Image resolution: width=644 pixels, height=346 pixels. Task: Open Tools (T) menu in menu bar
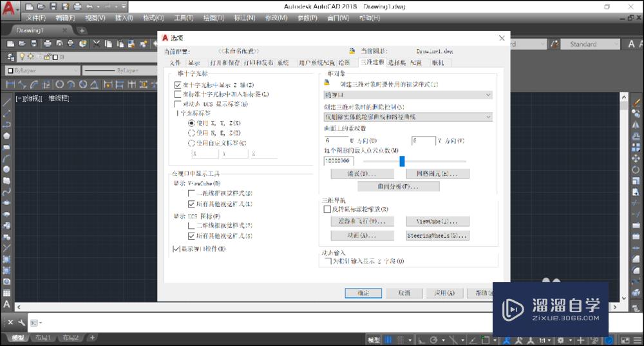(184, 17)
